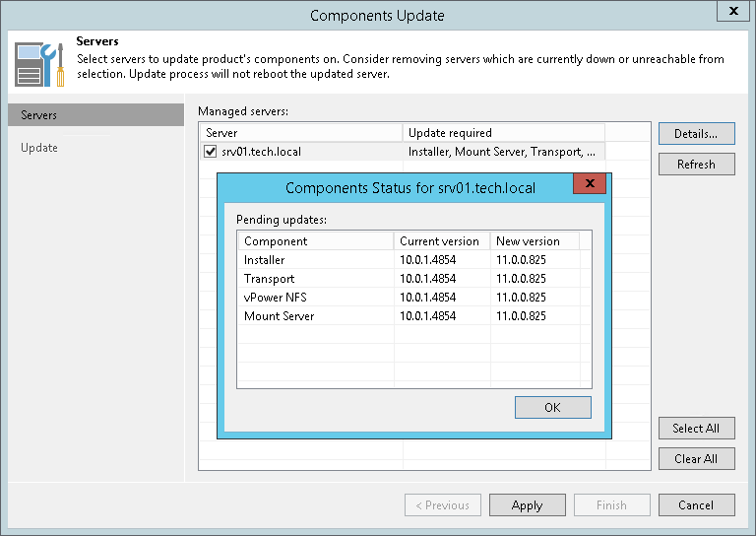Click Select All servers
The image size is (756, 536).
696,429
